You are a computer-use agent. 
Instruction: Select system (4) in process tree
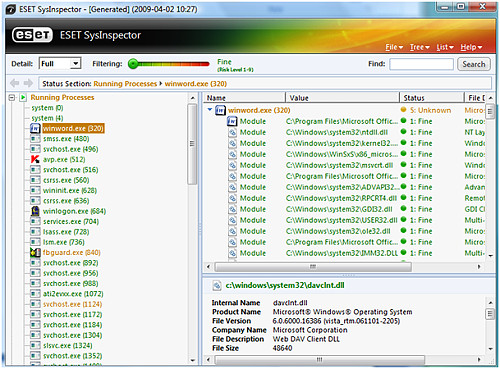point(47,118)
